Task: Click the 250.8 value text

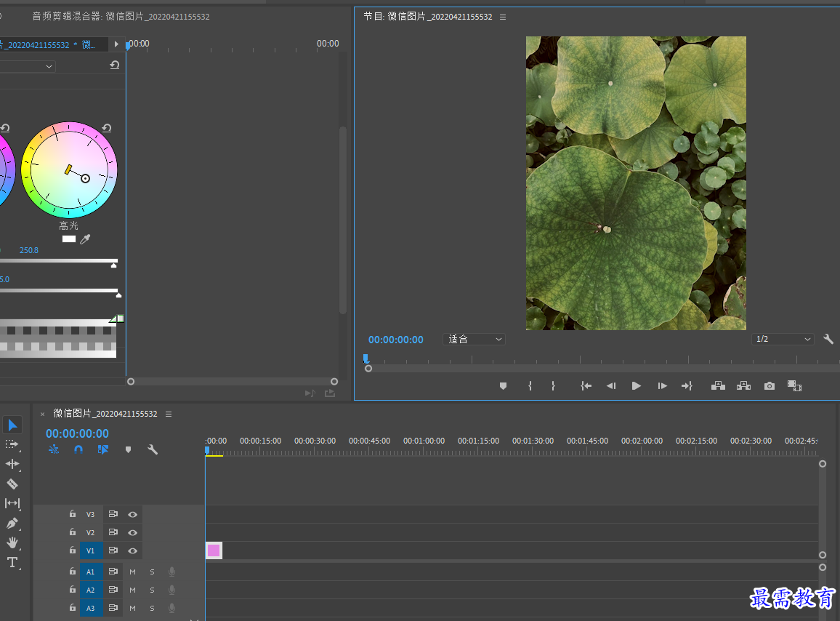Action: coord(29,250)
